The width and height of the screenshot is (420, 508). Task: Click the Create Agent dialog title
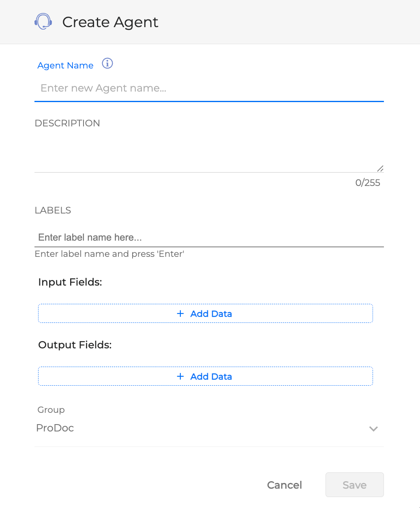click(110, 22)
